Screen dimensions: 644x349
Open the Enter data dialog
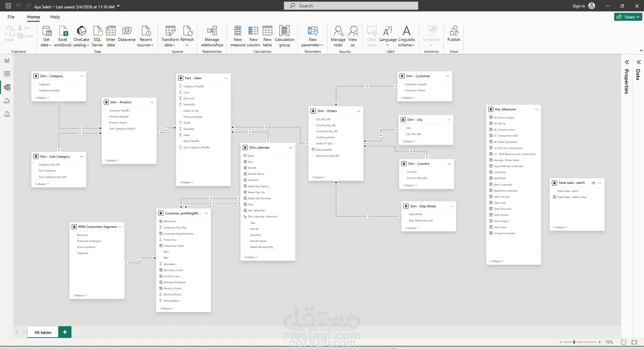click(x=111, y=36)
